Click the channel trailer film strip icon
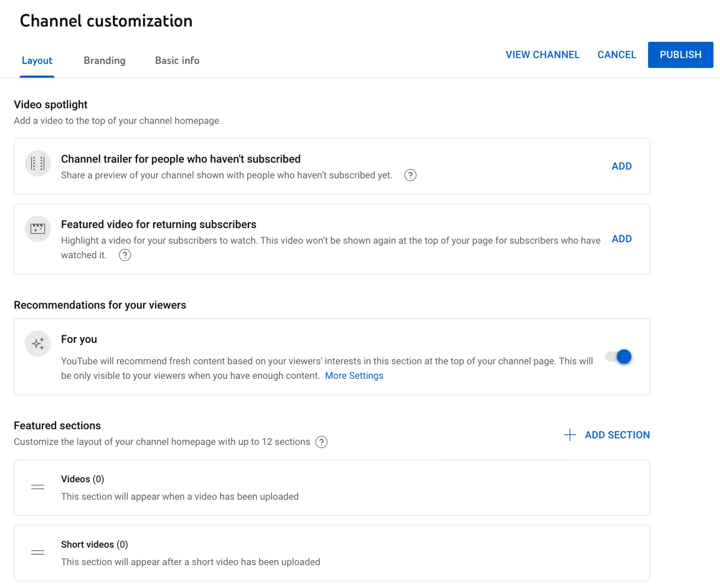 pos(38,163)
